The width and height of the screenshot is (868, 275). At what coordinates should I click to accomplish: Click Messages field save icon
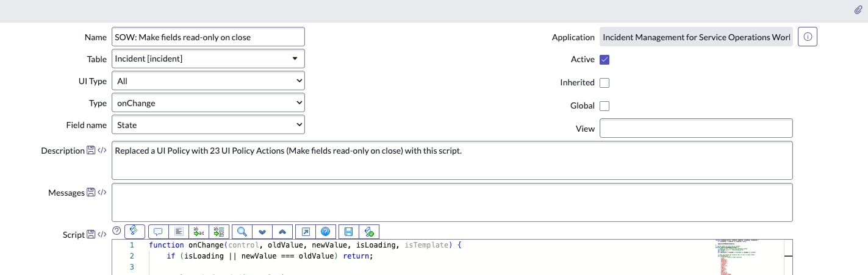pyautogui.click(x=91, y=193)
